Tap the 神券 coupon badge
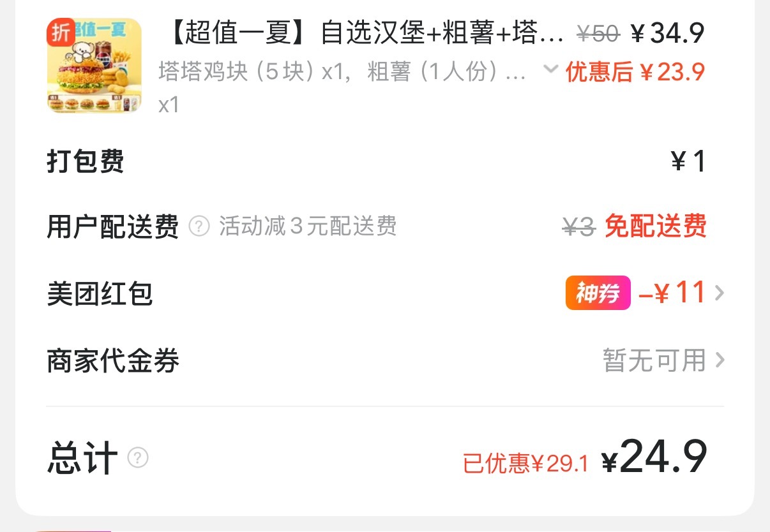Image resolution: width=770 pixels, height=532 pixels. (x=598, y=293)
